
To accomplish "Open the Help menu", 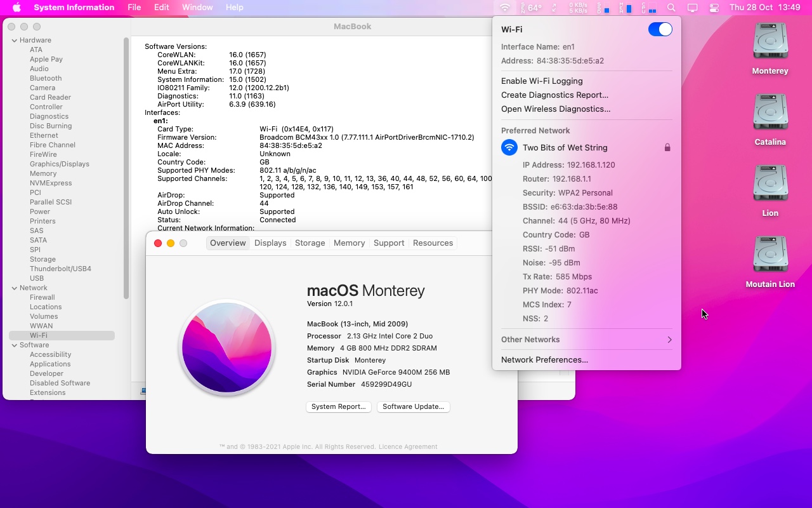I will pos(235,8).
